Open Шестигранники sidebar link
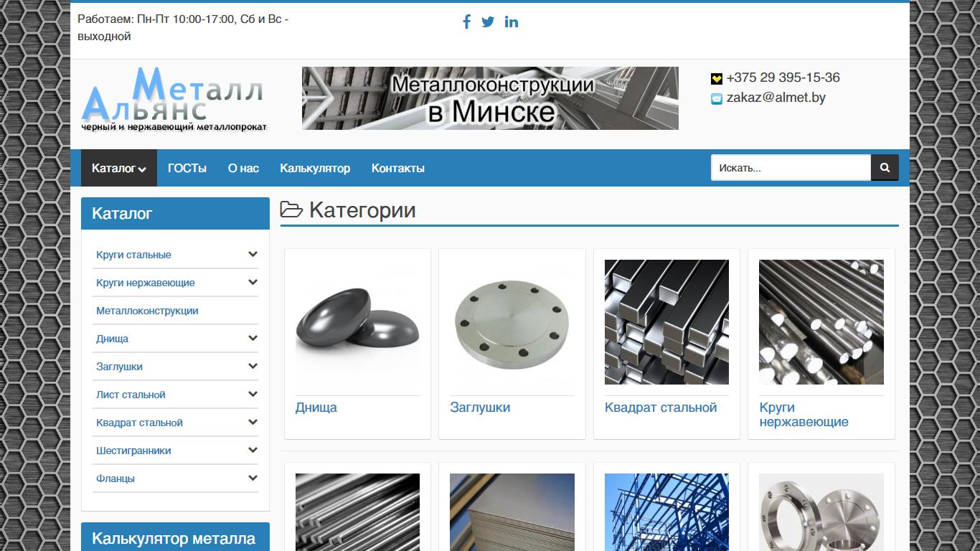This screenshot has height=551, width=980. (x=133, y=451)
